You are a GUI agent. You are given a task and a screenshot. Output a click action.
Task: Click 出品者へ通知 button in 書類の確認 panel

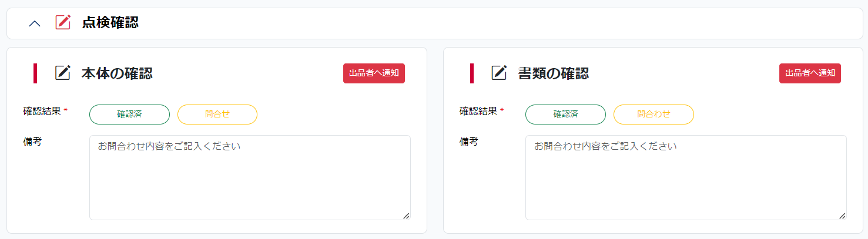tap(810, 73)
